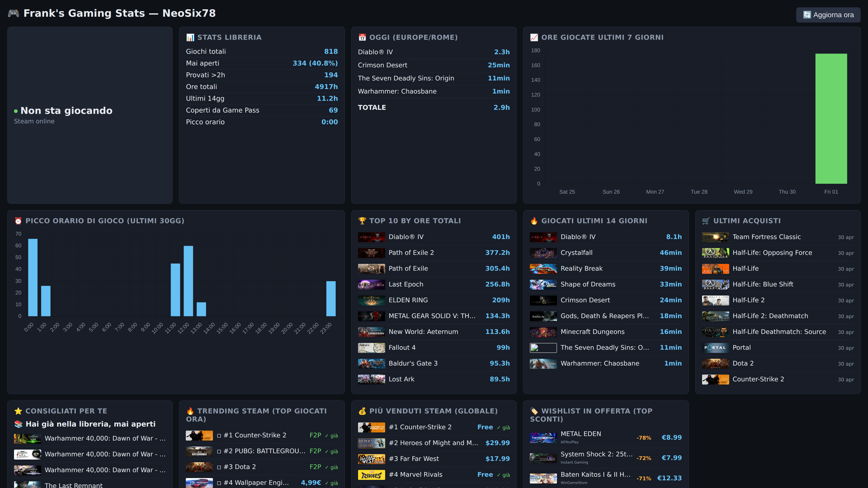Select New World: Aeternum row

pyautogui.click(x=434, y=332)
